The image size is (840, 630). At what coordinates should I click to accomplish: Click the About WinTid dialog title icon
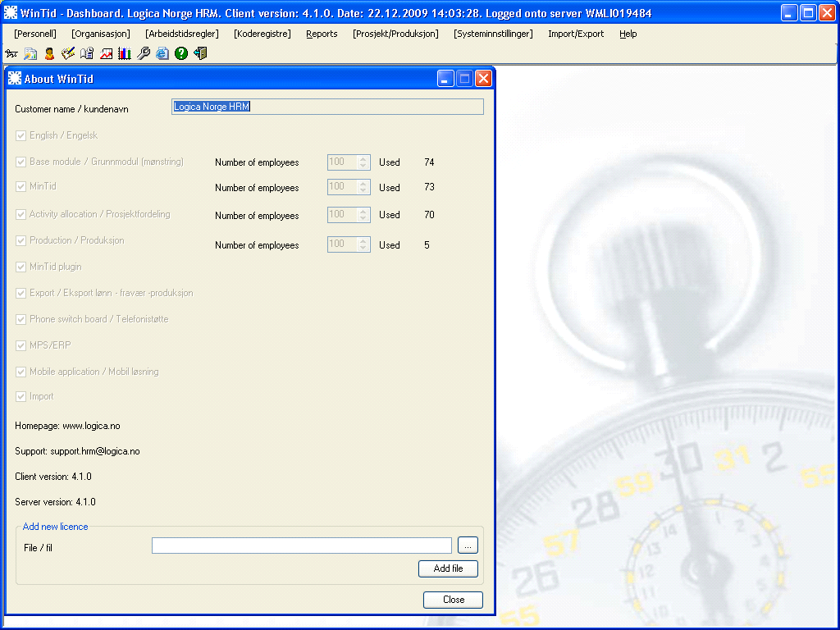click(x=15, y=78)
